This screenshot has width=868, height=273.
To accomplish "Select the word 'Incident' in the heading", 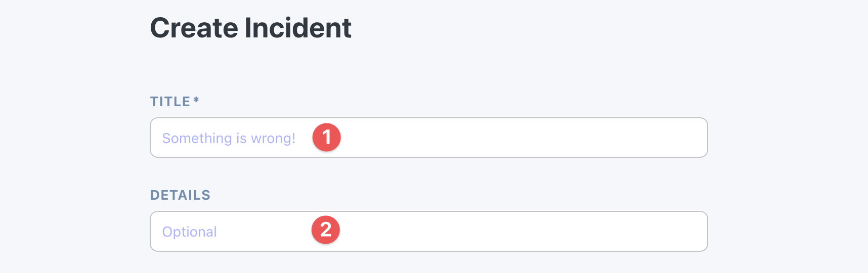I will tap(298, 28).
